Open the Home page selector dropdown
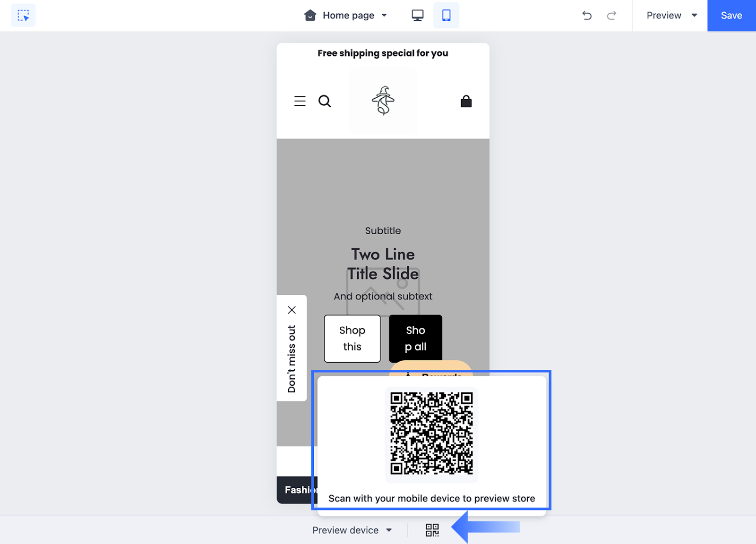 coord(346,16)
